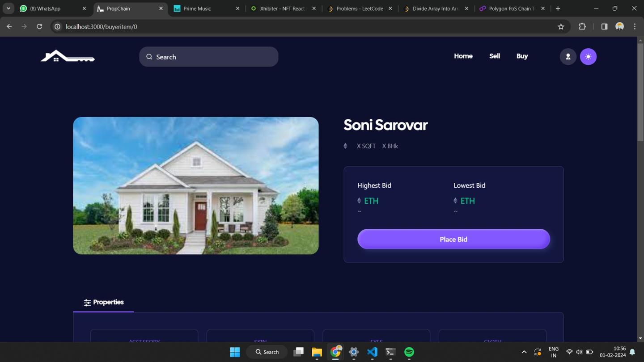The width and height of the screenshot is (644, 362).
Task: Click the Soni Sarovar title text
Action: point(386,125)
